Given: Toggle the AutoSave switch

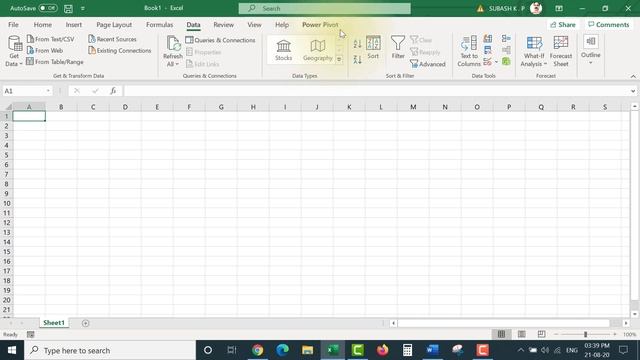Looking at the screenshot, I should [x=48, y=8].
